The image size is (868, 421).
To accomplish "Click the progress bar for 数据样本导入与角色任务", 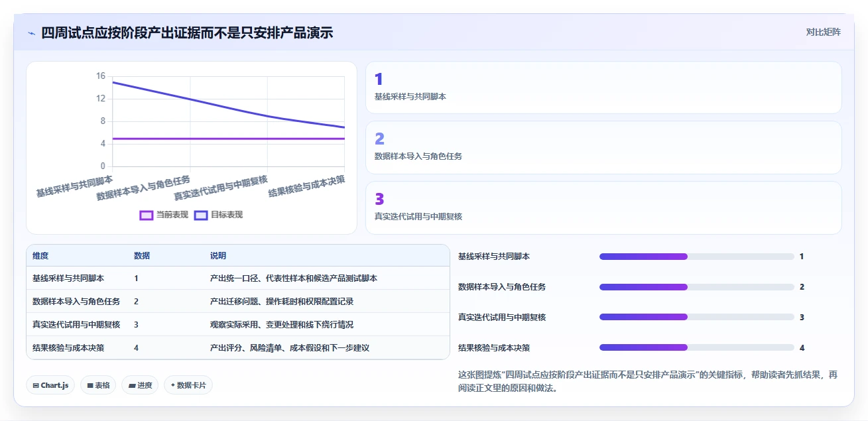I will click(x=697, y=287).
